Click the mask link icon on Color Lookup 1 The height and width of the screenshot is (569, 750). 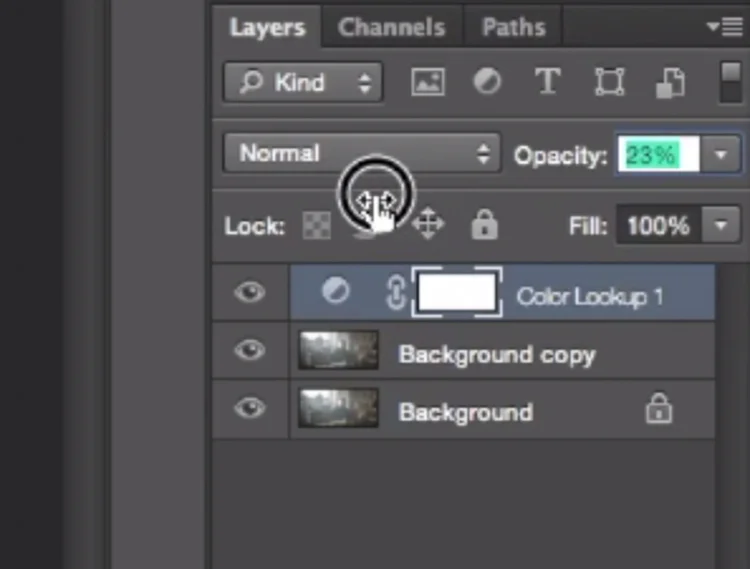396,292
